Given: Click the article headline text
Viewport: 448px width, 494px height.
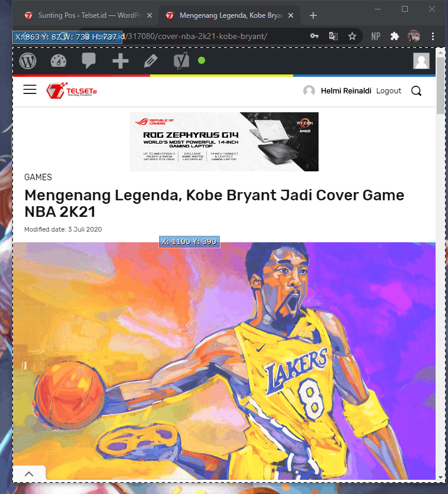Looking at the screenshot, I should tap(214, 203).
